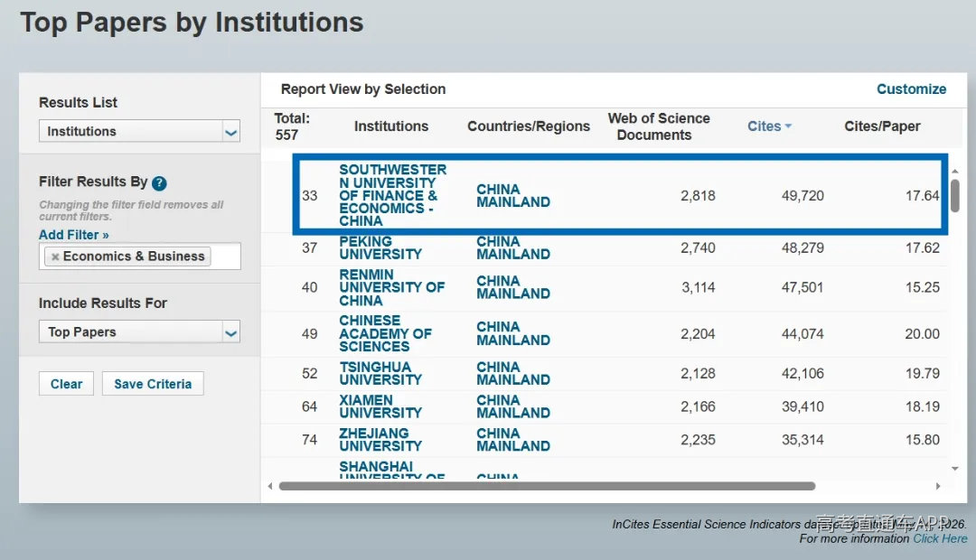Select Renmin University of China entry
Image resolution: width=976 pixels, height=560 pixels.
[391, 287]
